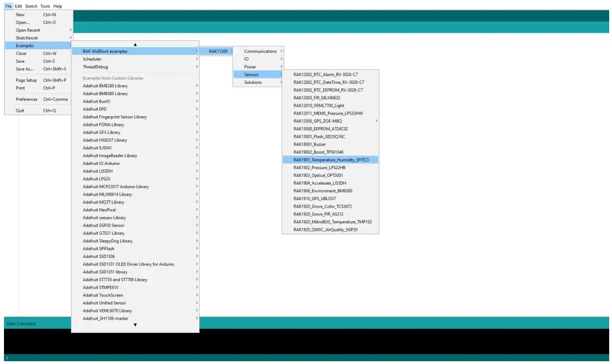The image size is (612, 364).
Task: Open the Sketch menu in menu bar
Action: 31,6
